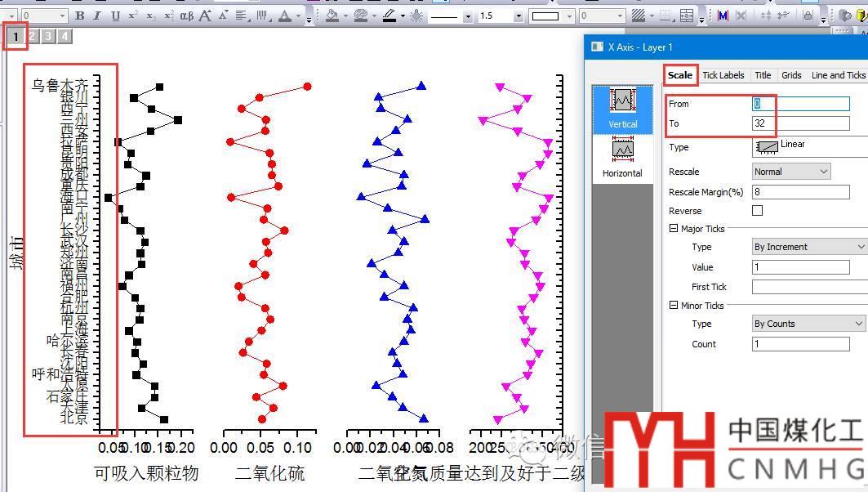Select the line/border color pen tool
The width and height of the screenshot is (868, 492).
(x=389, y=16)
